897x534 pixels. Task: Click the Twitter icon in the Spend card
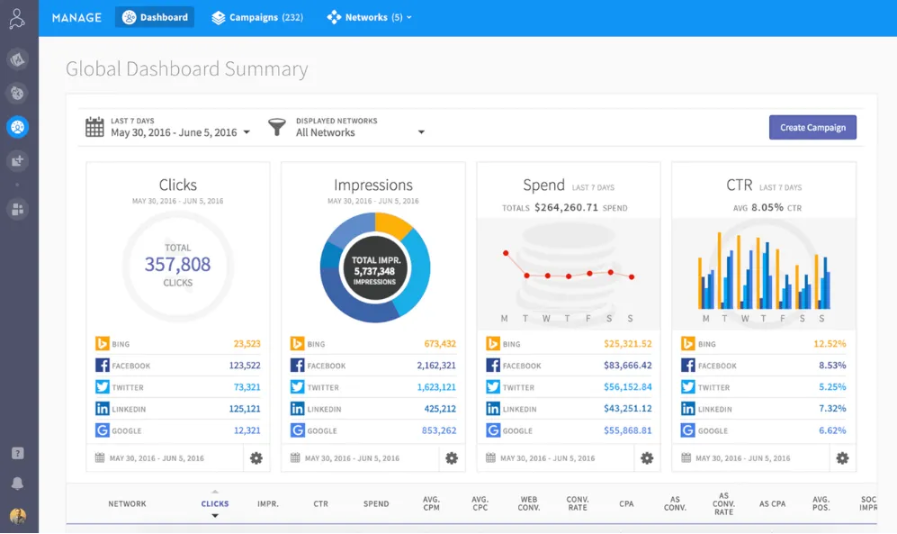(x=492, y=387)
